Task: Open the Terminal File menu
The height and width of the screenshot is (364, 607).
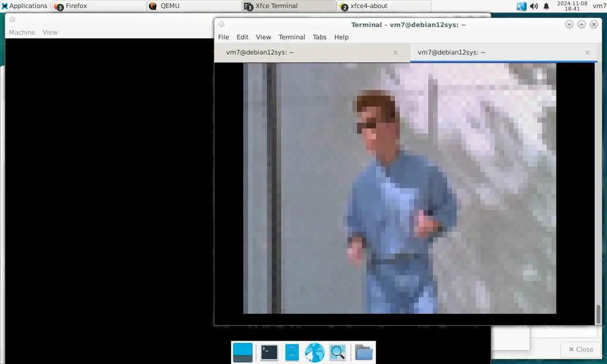Action: 223,37
